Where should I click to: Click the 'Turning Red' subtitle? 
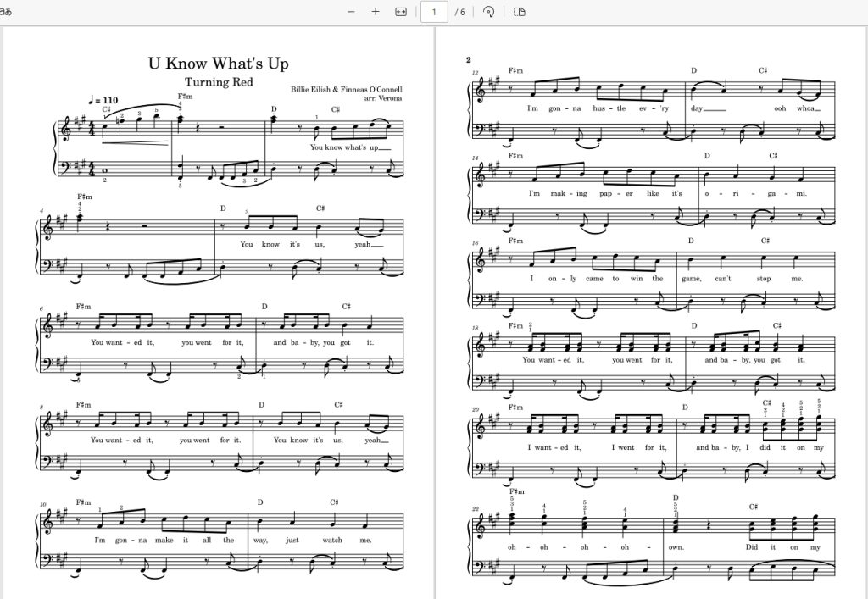(x=219, y=82)
